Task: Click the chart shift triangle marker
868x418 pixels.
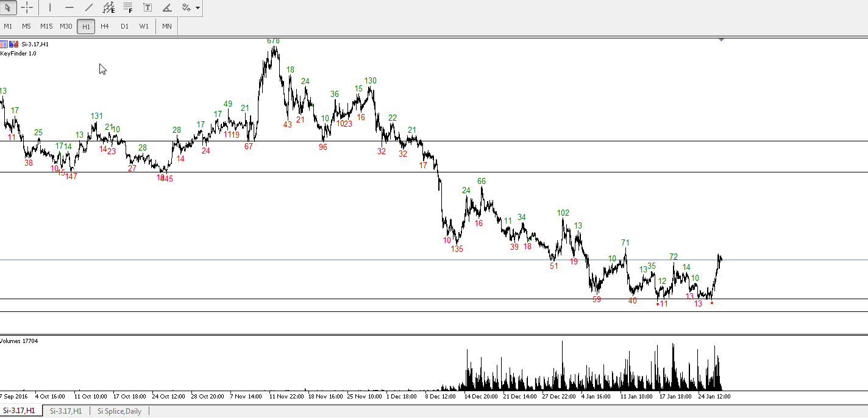Action: coord(721,40)
